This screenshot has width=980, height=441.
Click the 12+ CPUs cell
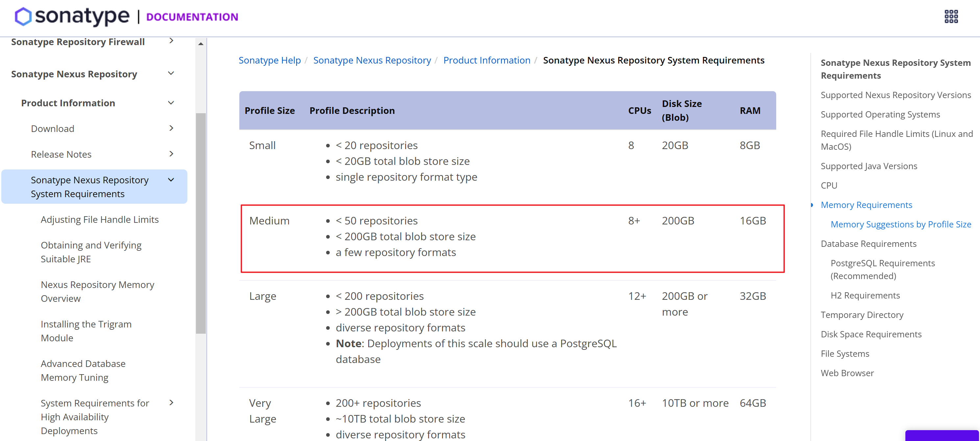coord(637,296)
